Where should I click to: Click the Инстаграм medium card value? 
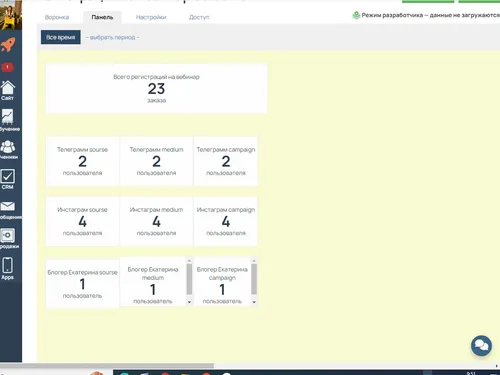coord(156,222)
